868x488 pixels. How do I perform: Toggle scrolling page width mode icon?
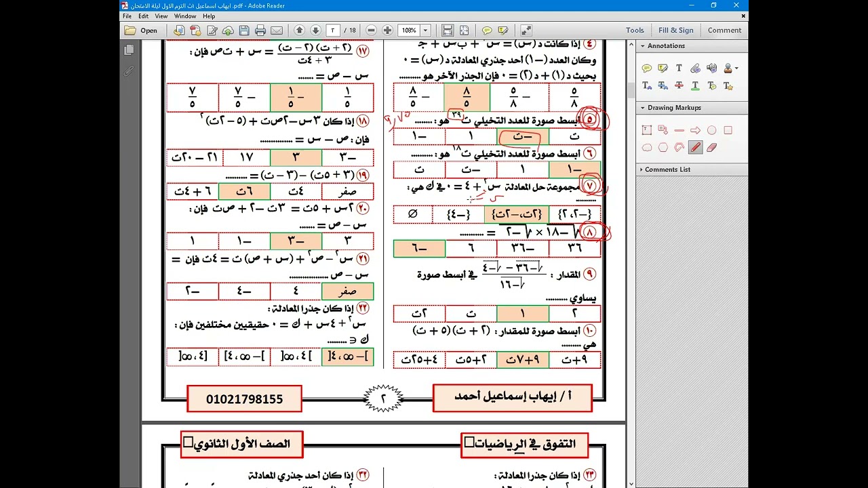tap(448, 30)
